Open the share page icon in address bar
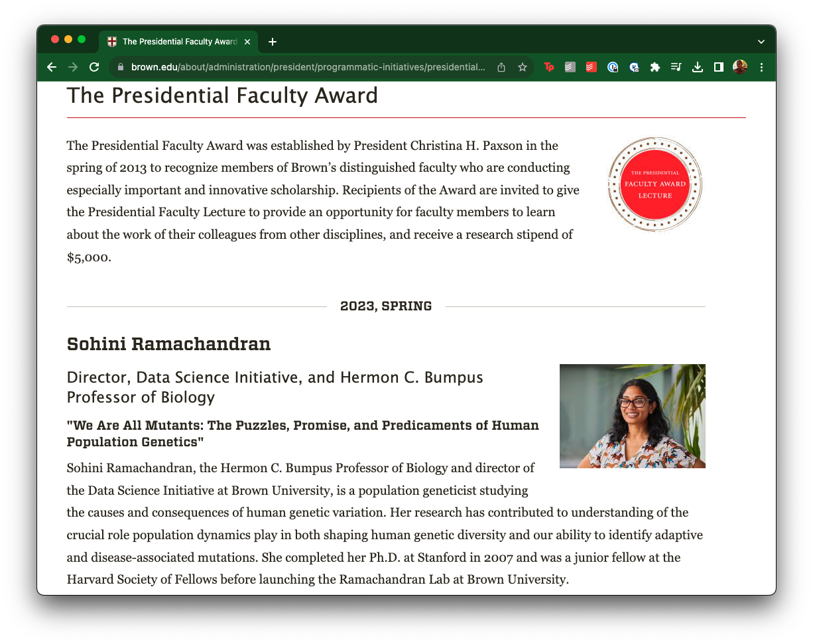813x644 pixels. [x=501, y=67]
